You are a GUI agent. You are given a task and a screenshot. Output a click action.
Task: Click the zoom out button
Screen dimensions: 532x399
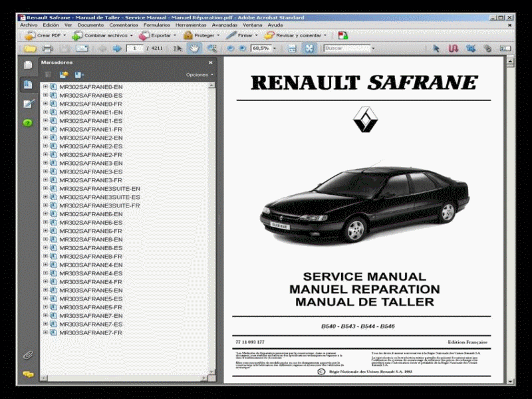tap(230, 49)
